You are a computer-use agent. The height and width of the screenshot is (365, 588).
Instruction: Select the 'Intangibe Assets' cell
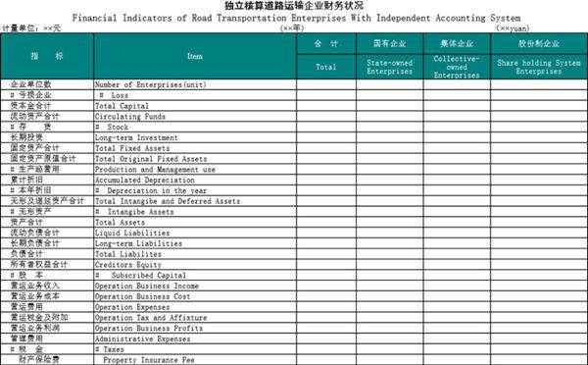195,212
